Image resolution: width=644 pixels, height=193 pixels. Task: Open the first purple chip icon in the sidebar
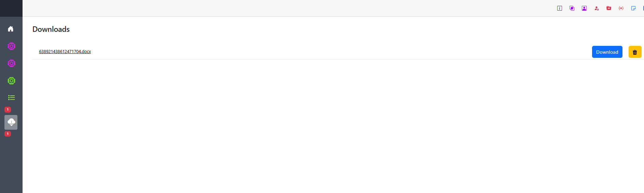(x=11, y=46)
